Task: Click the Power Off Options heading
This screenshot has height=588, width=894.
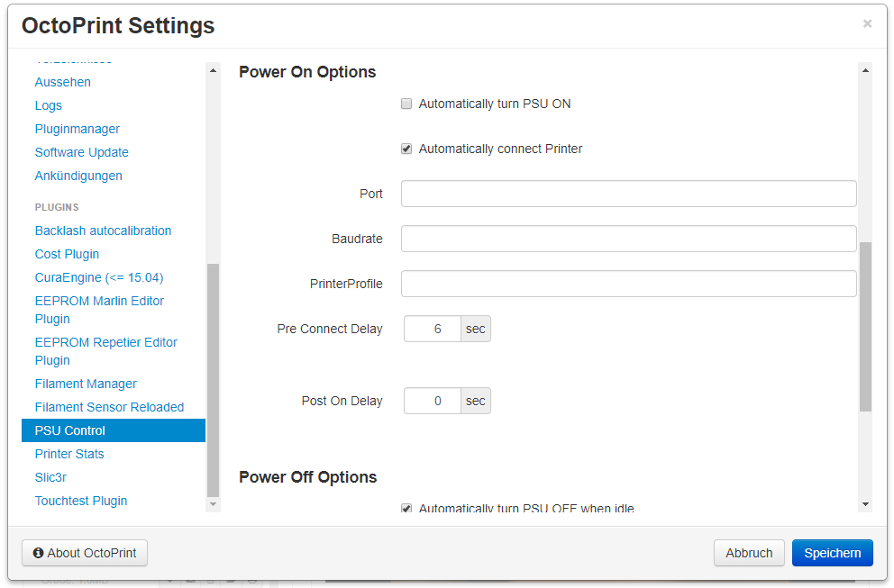Action: pos(308,477)
